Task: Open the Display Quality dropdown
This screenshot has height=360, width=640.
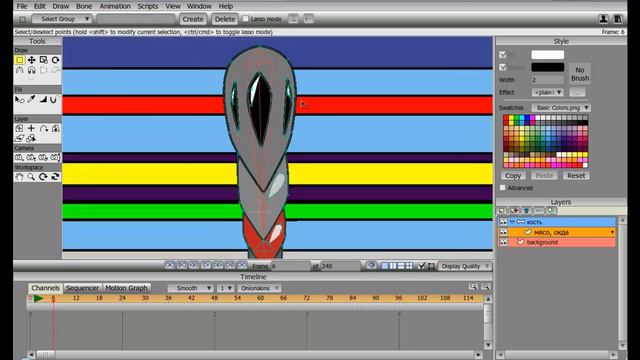Action: [x=465, y=266]
